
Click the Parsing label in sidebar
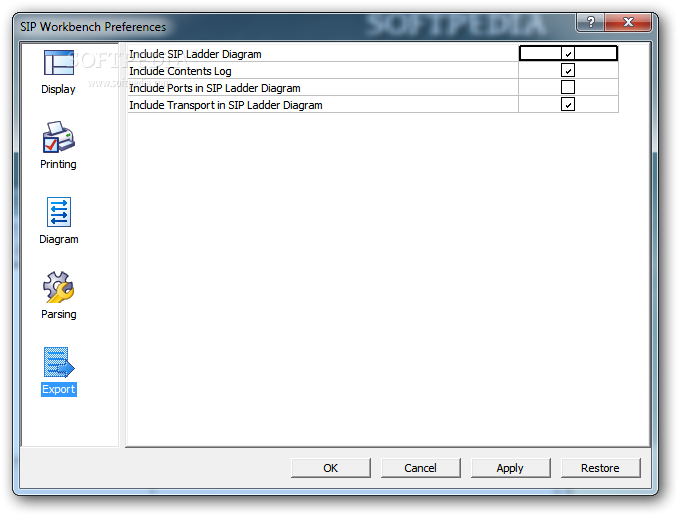click(x=58, y=314)
